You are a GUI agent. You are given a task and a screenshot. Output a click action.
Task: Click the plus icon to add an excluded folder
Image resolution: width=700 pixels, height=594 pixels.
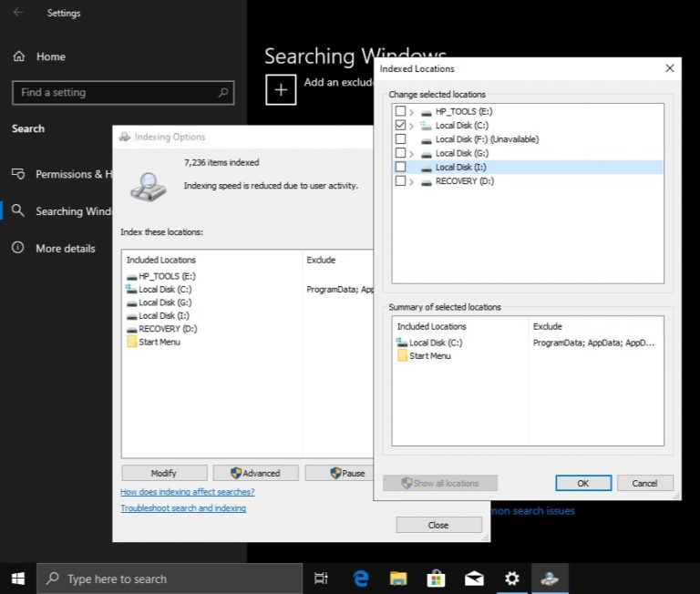[281, 90]
